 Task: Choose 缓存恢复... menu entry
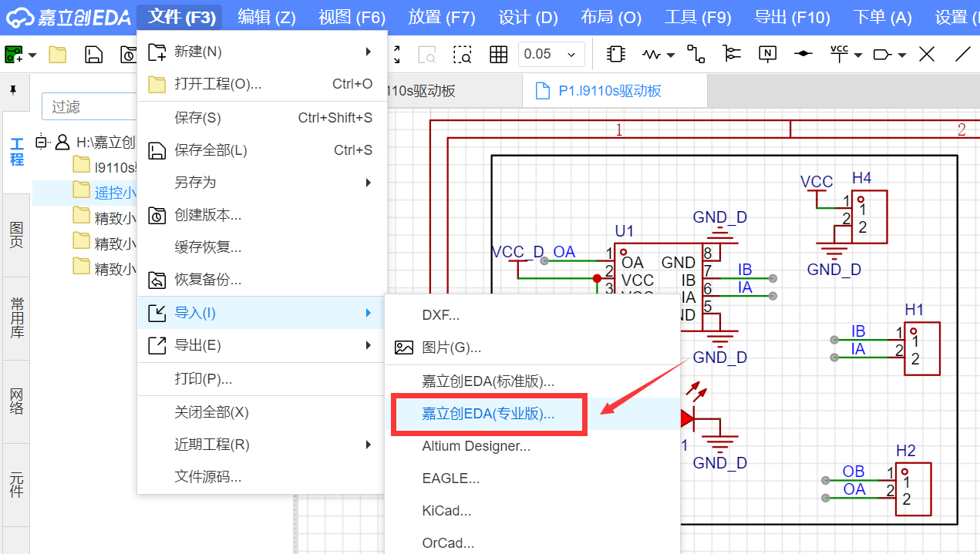click(261, 247)
